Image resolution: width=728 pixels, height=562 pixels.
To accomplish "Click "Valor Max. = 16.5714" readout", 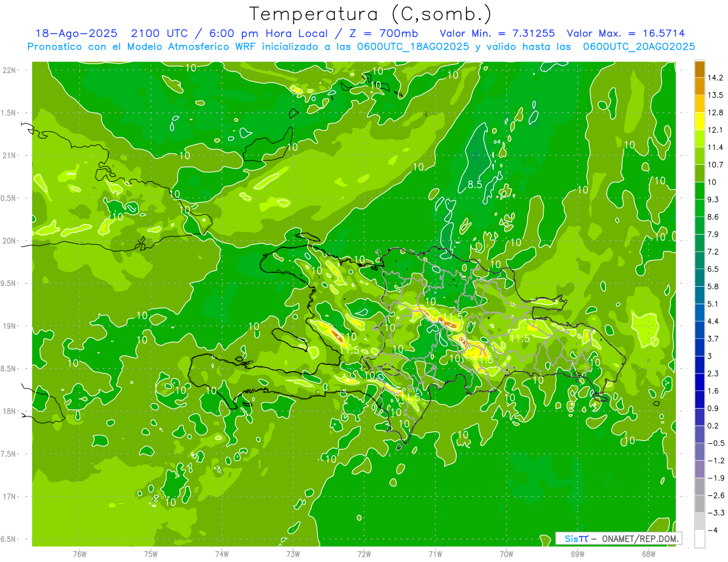I will tap(626, 34).
